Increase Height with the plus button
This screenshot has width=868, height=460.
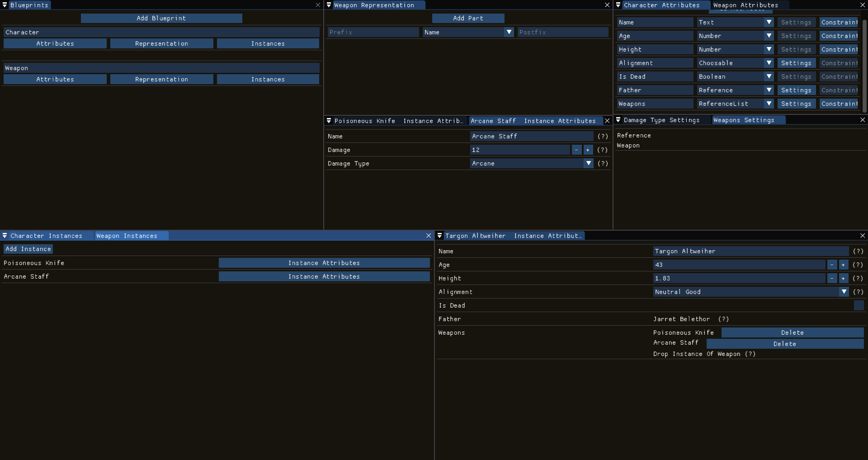[843, 279]
